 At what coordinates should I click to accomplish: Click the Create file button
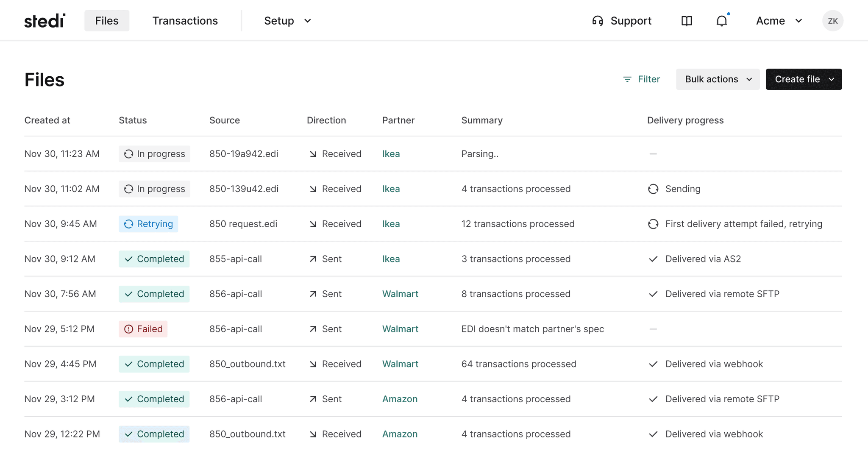point(803,79)
